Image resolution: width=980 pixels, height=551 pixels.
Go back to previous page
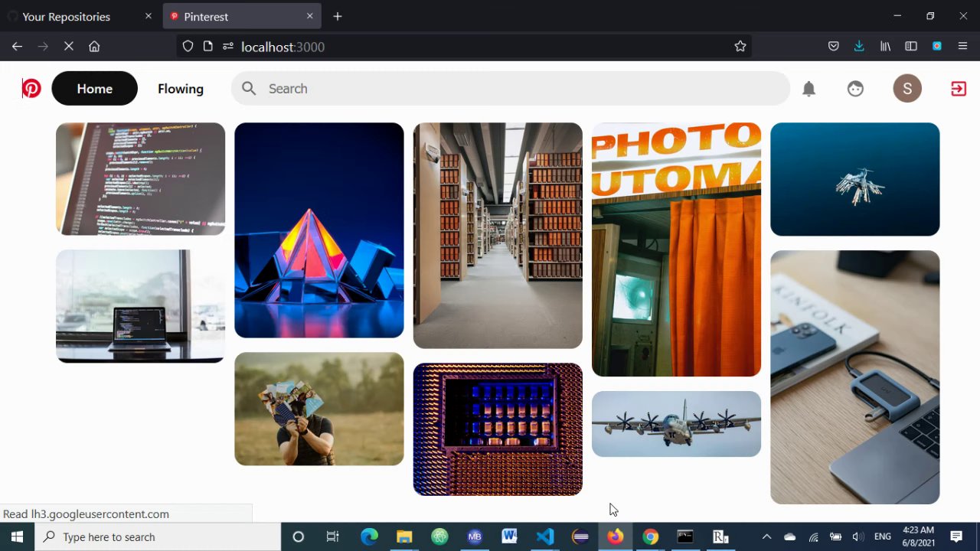point(17,47)
